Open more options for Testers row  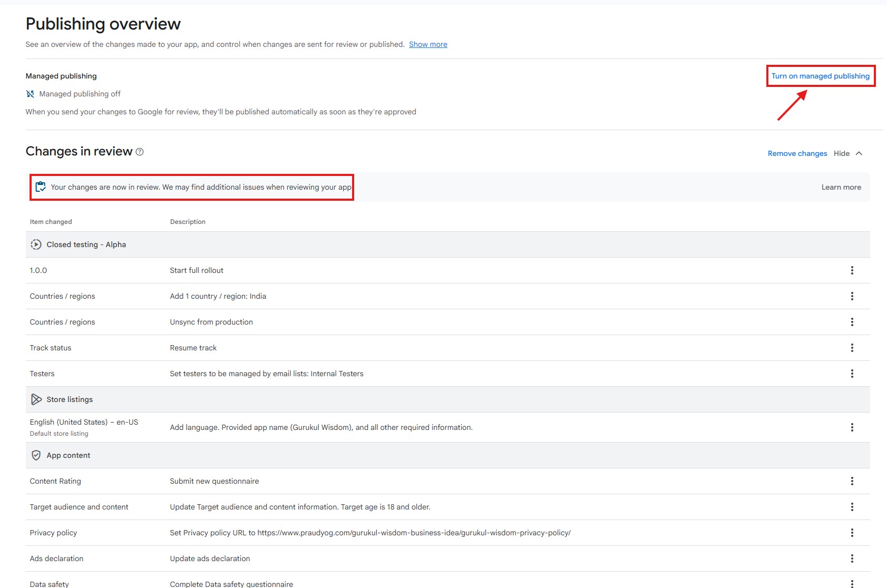pos(852,374)
